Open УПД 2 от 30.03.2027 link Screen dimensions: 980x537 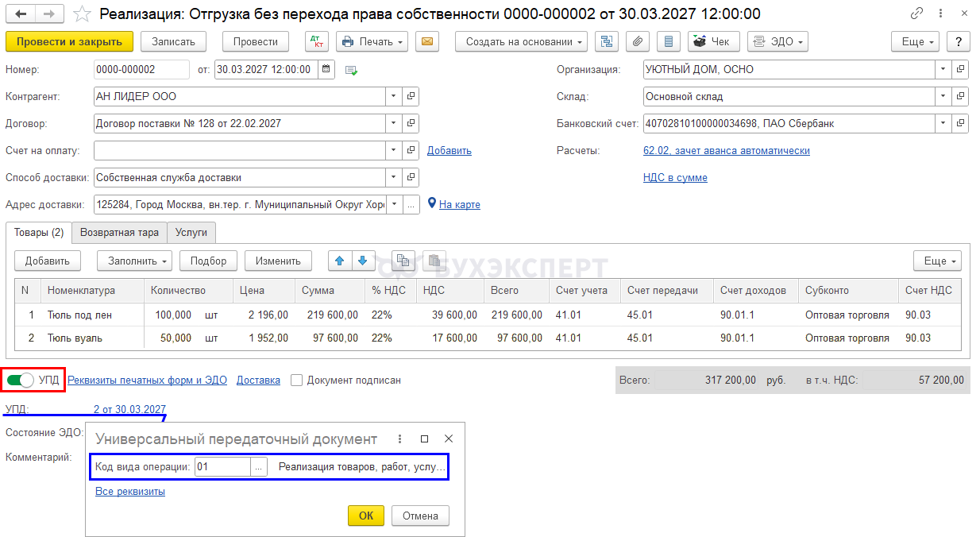click(x=129, y=409)
